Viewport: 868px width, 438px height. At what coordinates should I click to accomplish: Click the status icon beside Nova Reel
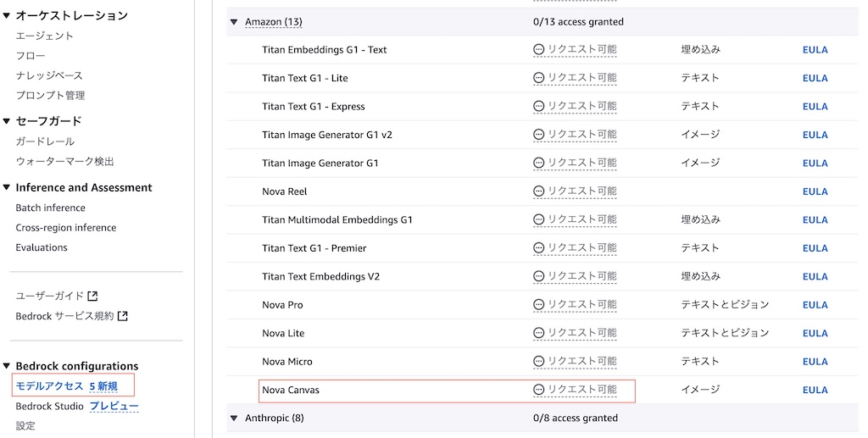click(538, 191)
